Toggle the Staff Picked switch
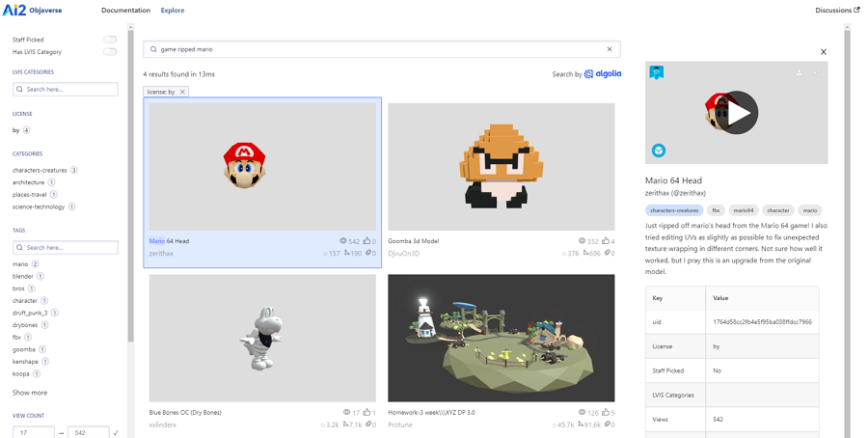Screen dimensions: 868x438 [x=110, y=40]
